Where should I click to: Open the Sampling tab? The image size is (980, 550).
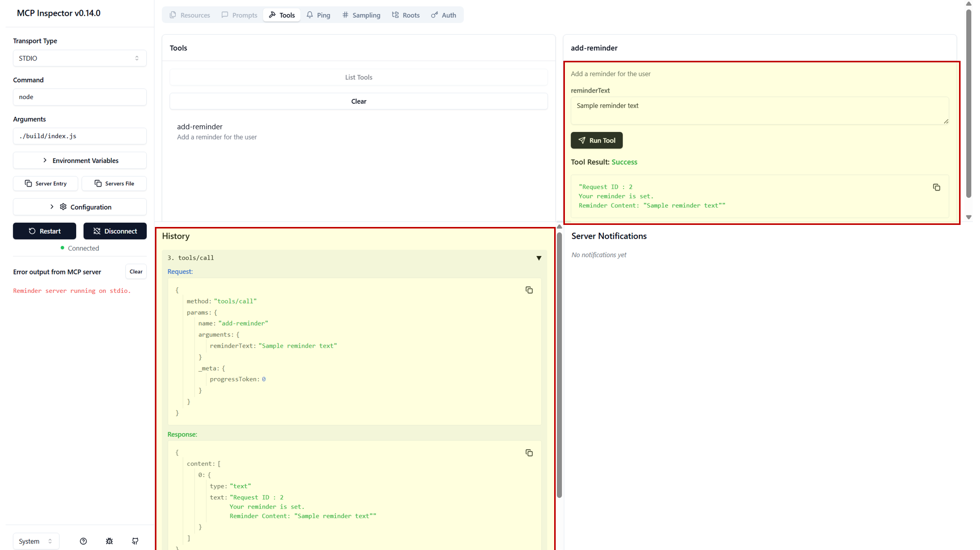coord(361,15)
